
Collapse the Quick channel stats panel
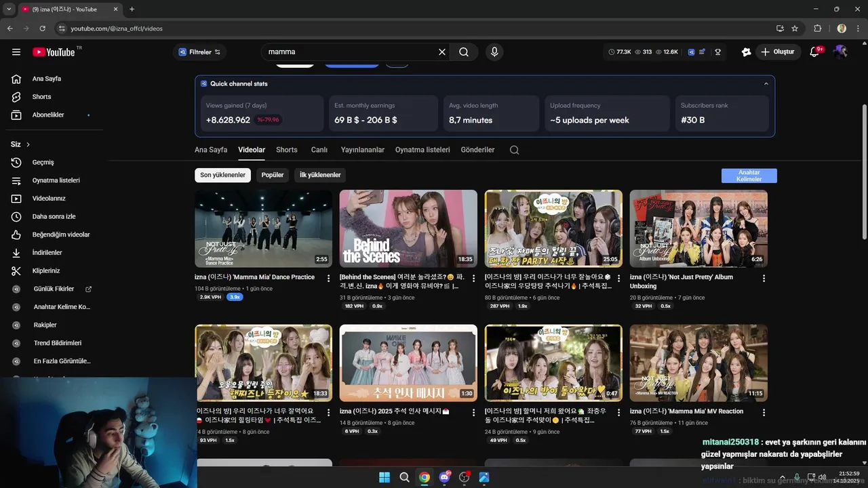coord(766,84)
